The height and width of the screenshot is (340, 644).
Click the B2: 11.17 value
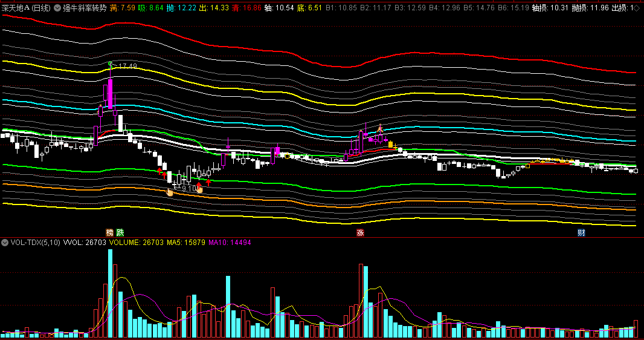click(375, 7)
